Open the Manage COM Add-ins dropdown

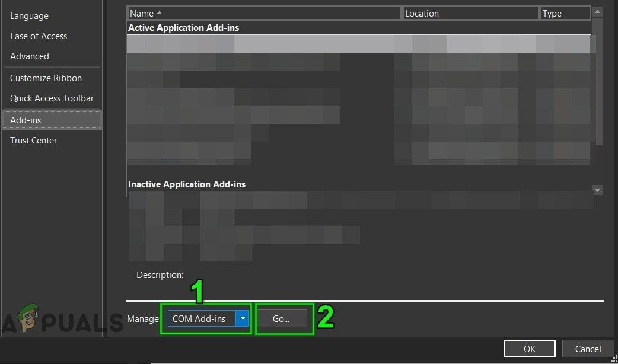(208, 319)
